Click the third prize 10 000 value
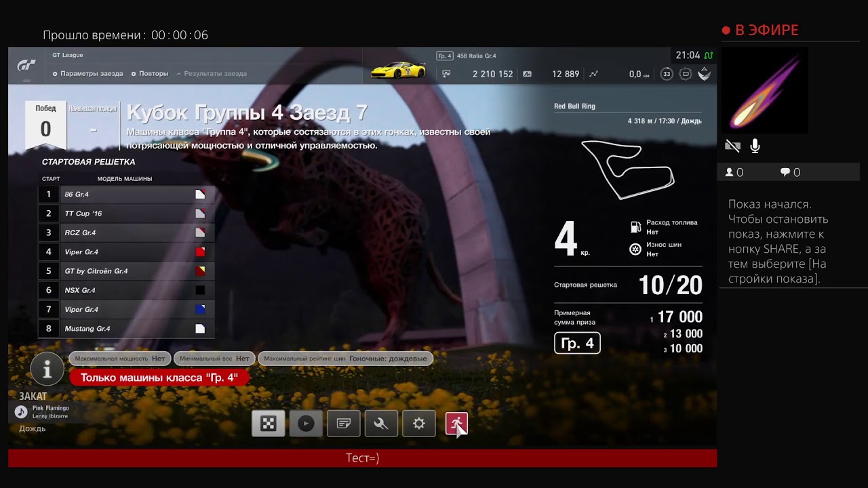Screen dimensions: 868x488 [x=686, y=348]
